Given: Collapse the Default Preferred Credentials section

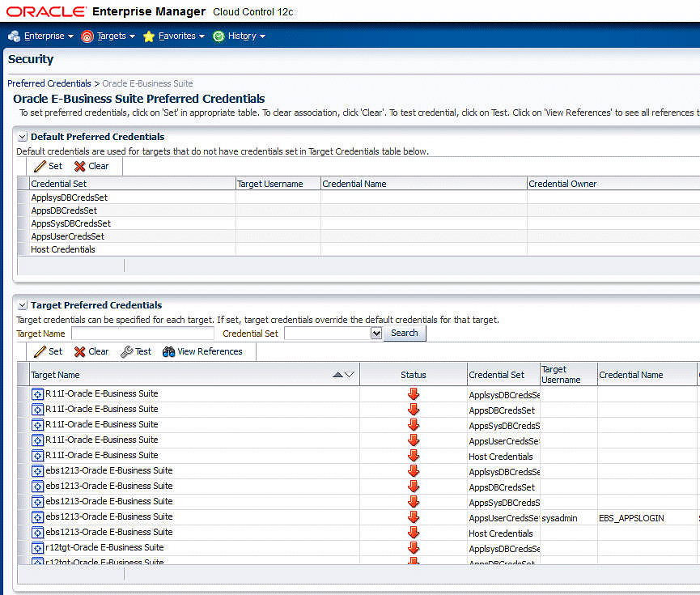Looking at the screenshot, I should pyautogui.click(x=23, y=137).
